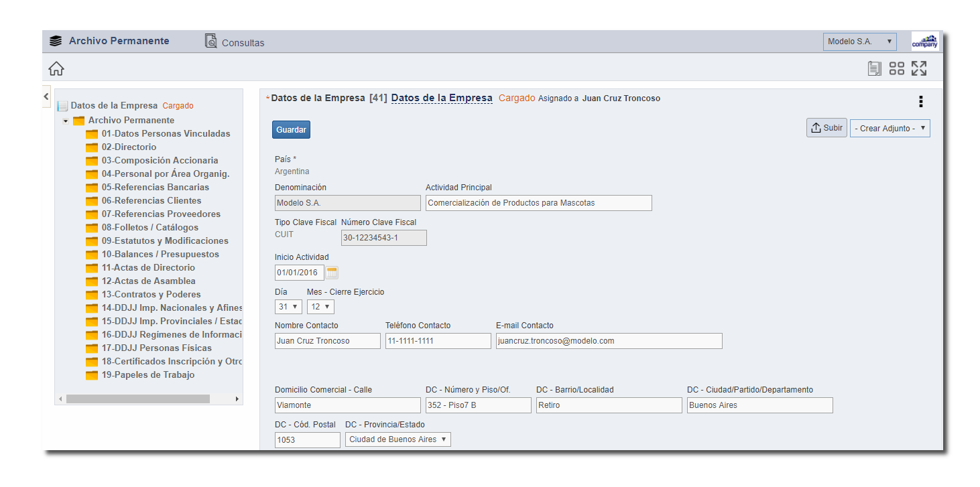Open the document list icon
The height and width of the screenshot is (487, 980).
(874, 68)
